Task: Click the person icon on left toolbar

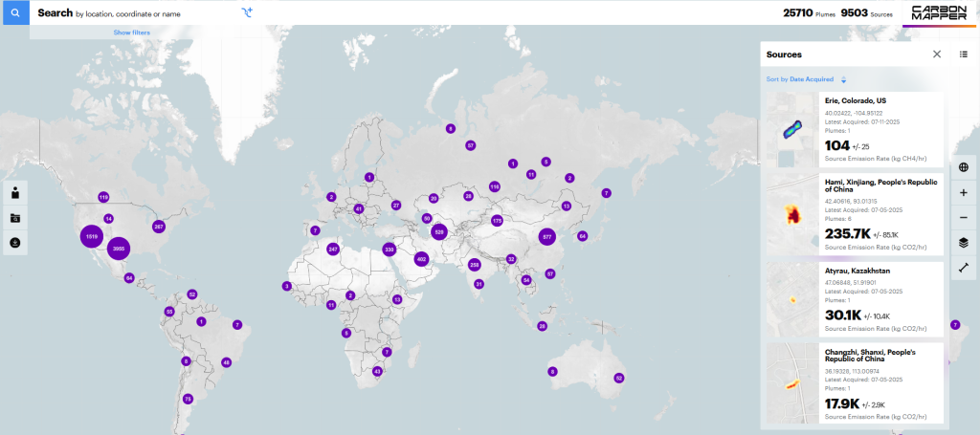Action: coord(15,192)
